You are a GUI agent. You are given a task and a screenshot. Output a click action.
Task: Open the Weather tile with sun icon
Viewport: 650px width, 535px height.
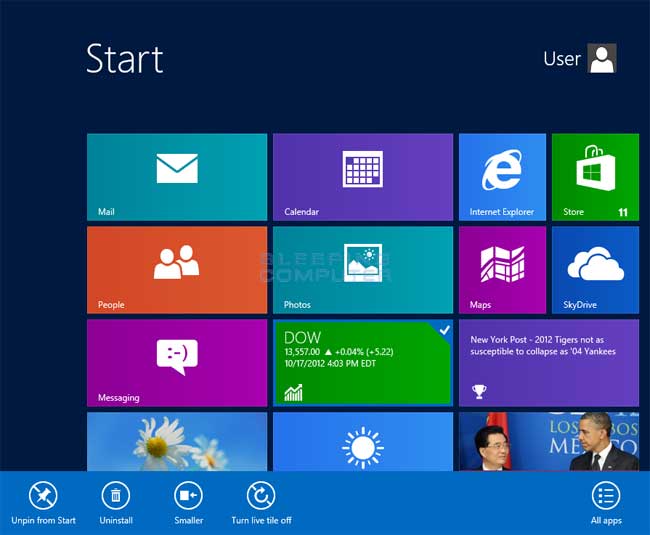coord(363,441)
